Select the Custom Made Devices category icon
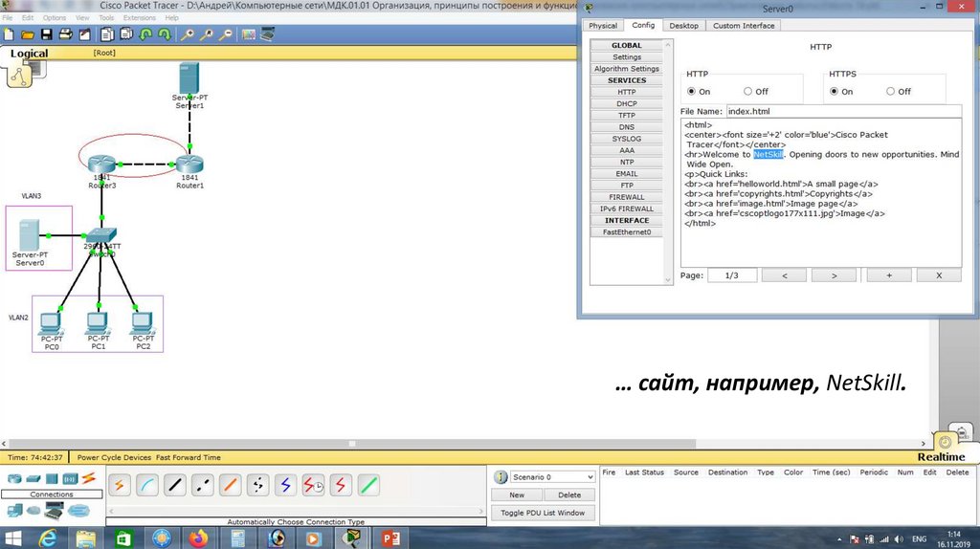This screenshot has height=549, width=980. point(55,511)
